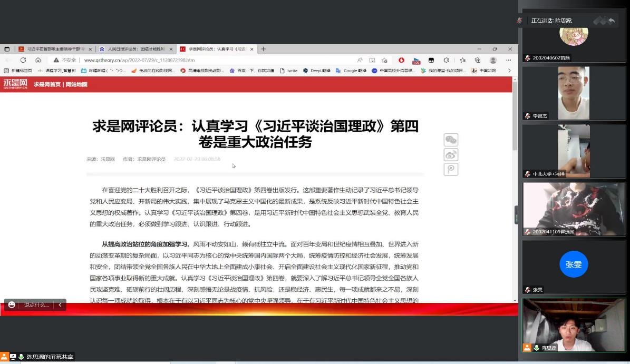This screenshot has width=630, height=364.
Task: Refresh the browser page
Action: pyautogui.click(x=23, y=60)
